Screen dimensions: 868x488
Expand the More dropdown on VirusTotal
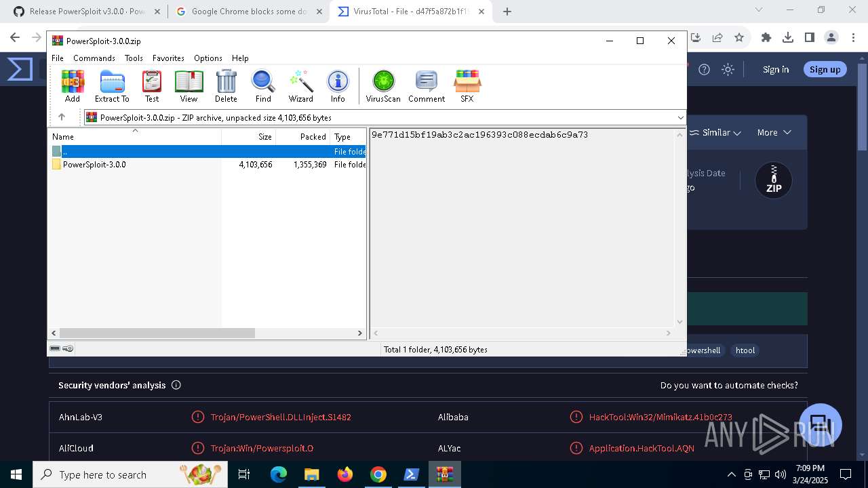click(774, 133)
